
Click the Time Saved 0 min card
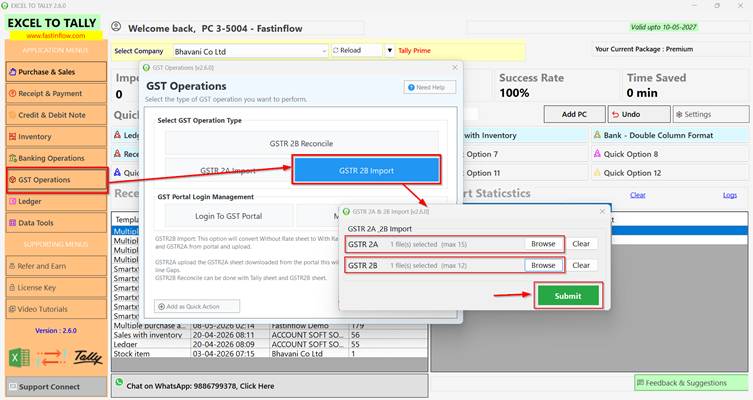pyautogui.click(x=686, y=85)
